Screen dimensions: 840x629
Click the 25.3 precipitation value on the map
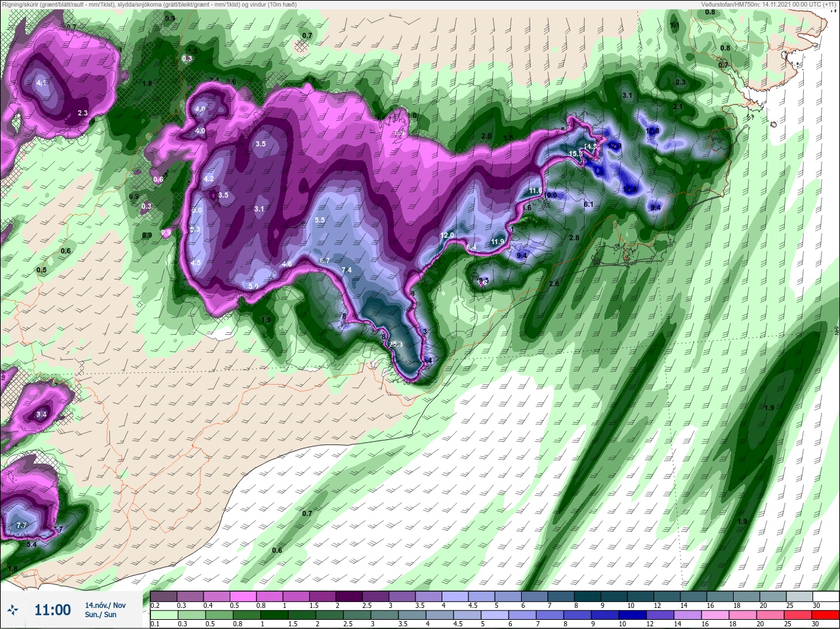pyautogui.click(x=396, y=344)
